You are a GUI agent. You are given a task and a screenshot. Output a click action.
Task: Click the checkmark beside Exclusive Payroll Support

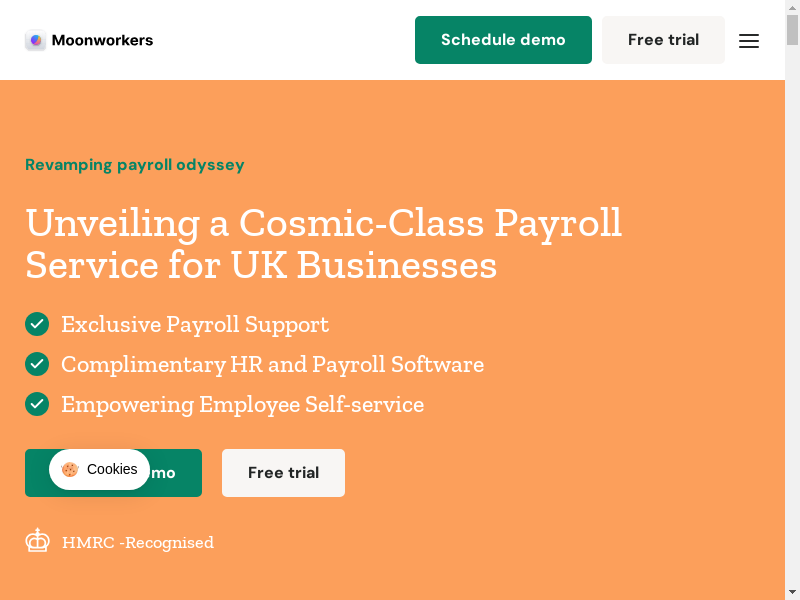[x=37, y=324]
